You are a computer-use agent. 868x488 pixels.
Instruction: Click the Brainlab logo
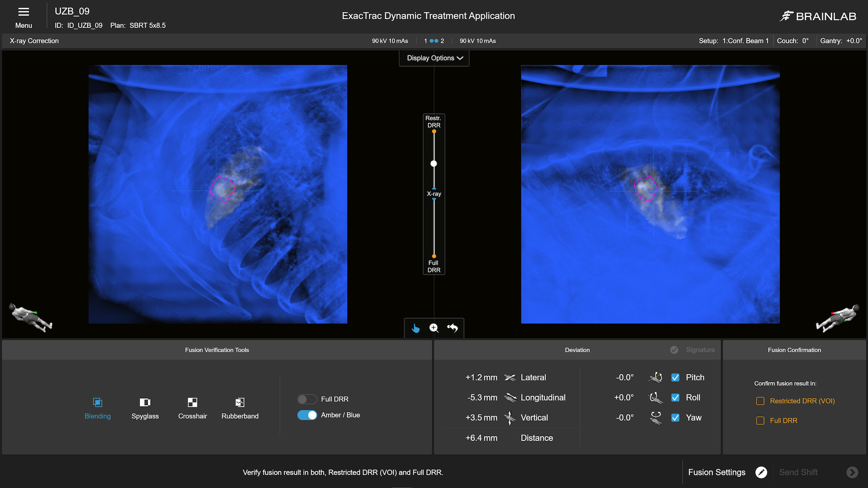(818, 16)
